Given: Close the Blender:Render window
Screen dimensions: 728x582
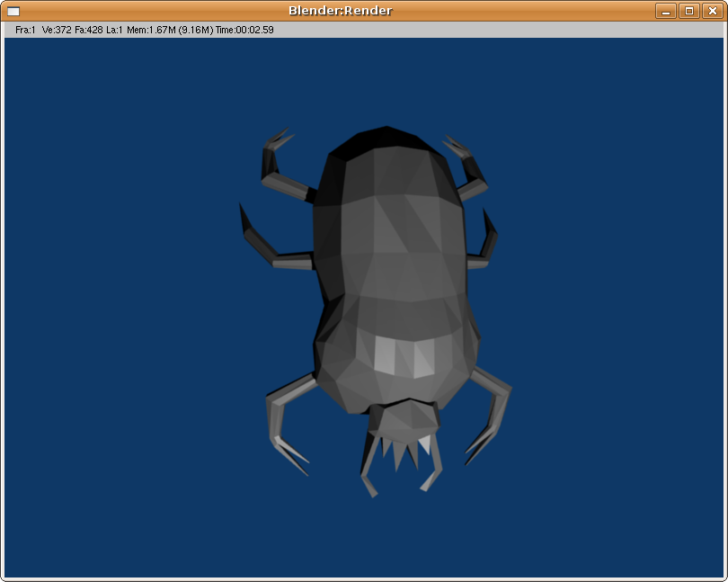Looking at the screenshot, I should pos(712,11).
